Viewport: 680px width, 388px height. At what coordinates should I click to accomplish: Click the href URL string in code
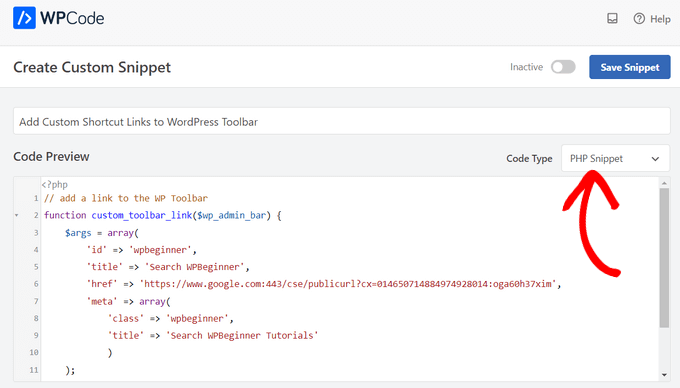[347, 284]
